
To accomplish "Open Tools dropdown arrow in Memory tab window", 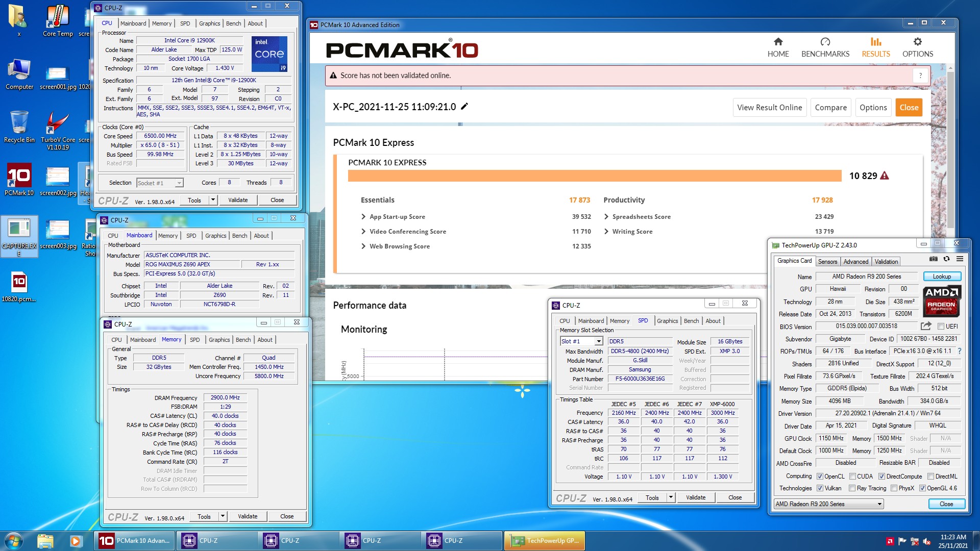I will [223, 516].
